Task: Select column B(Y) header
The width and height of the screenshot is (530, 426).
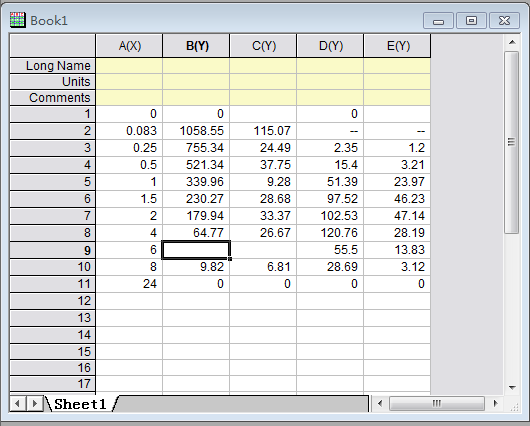Action: (196, 46)
